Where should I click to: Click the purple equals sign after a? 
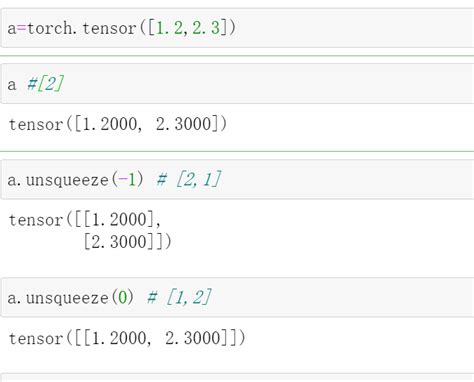pos(21,28)
